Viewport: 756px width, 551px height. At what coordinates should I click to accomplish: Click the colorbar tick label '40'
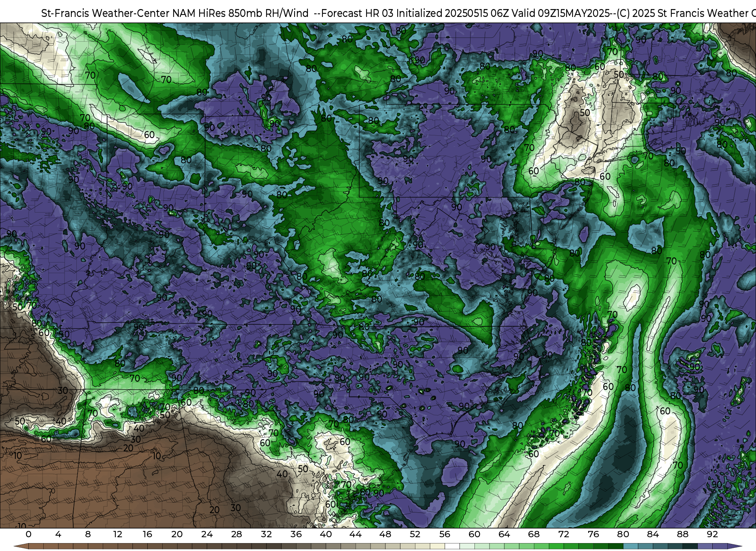click(326, 534)
